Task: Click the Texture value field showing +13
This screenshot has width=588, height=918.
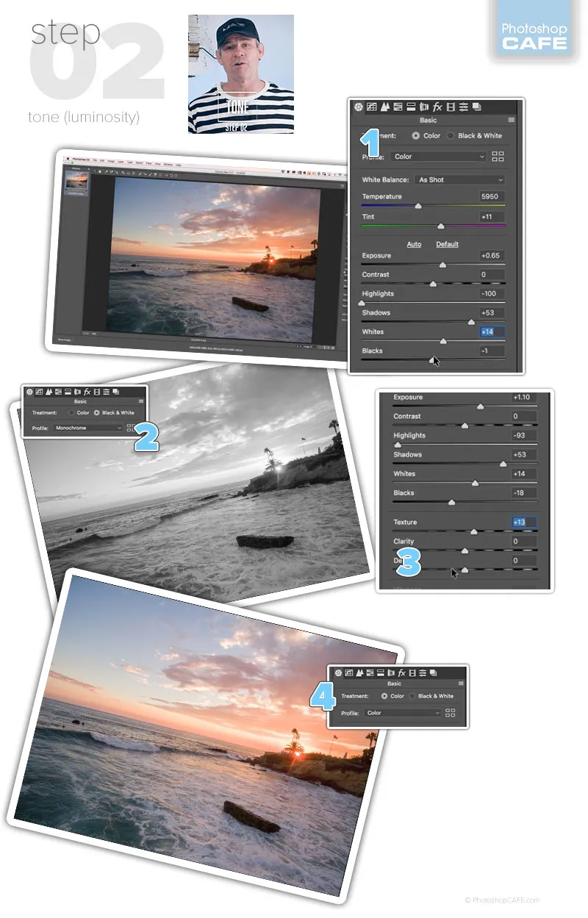Action: [x=524, y=523]
